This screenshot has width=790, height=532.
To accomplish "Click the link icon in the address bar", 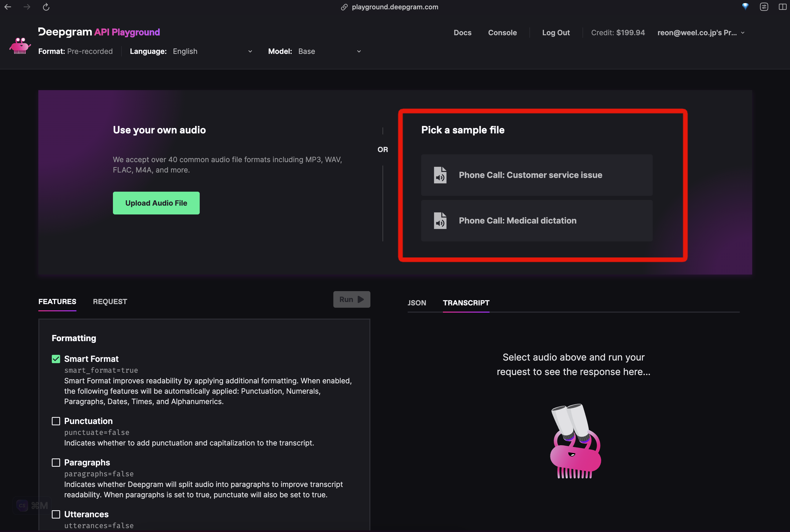I will tap(344, 7).
